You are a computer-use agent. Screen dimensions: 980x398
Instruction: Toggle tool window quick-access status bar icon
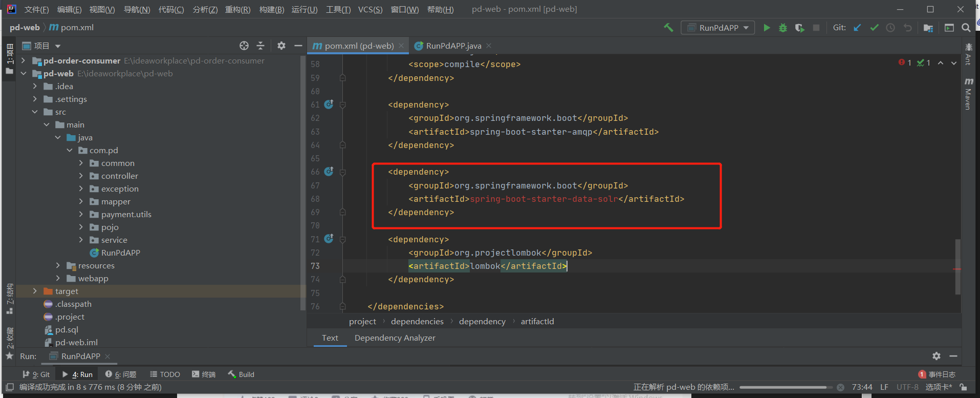point(10,387)
